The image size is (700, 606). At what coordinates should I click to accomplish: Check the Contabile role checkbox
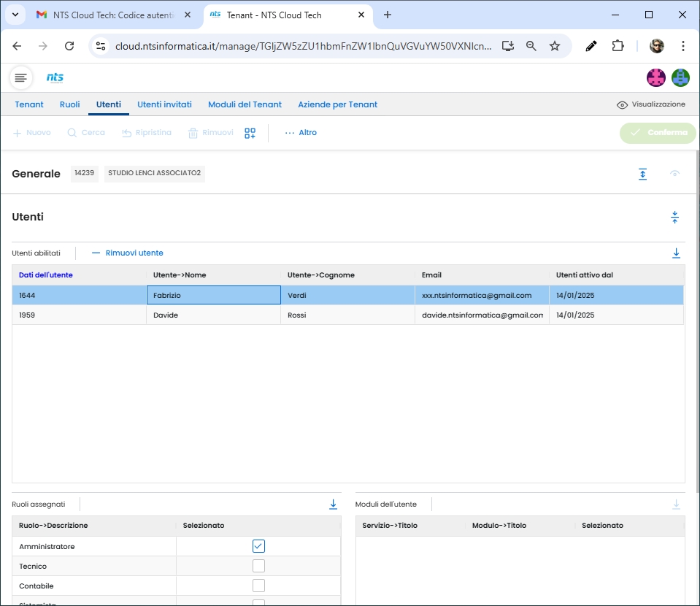click(258, 586)
